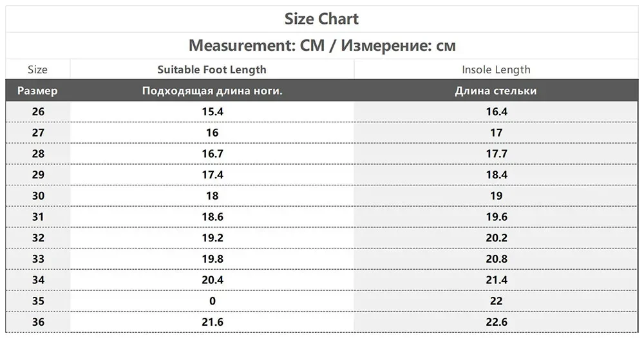Select insole length 20.8 cell

pos(497,259)
